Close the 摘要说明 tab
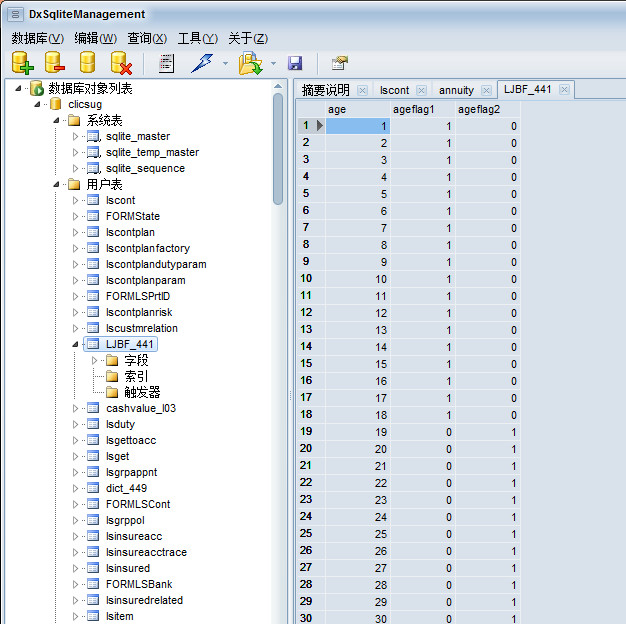Viewport: 626px width, 624px height. (362, 91)
